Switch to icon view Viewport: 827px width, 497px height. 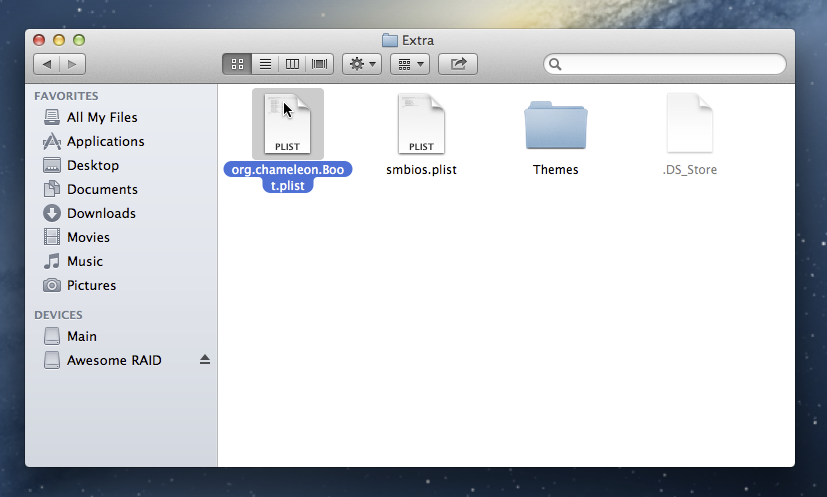pyautogui.click(x=237, y=64)
